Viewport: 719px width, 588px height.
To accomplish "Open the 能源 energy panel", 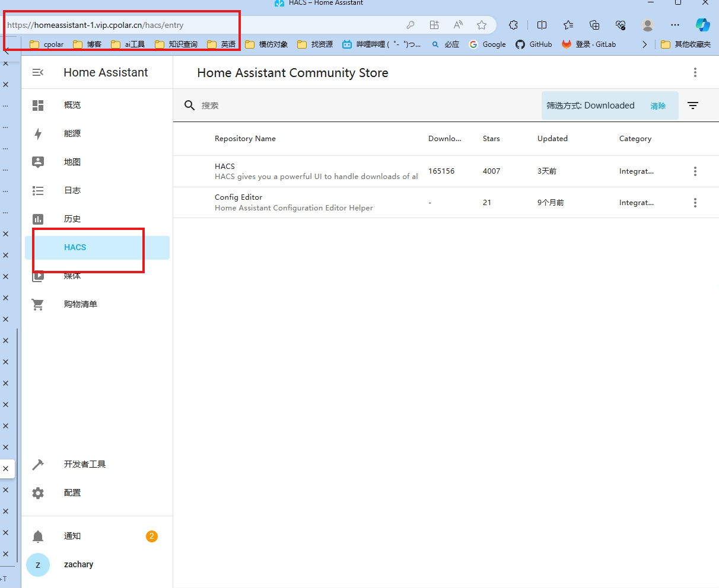I will click(72, 133).
